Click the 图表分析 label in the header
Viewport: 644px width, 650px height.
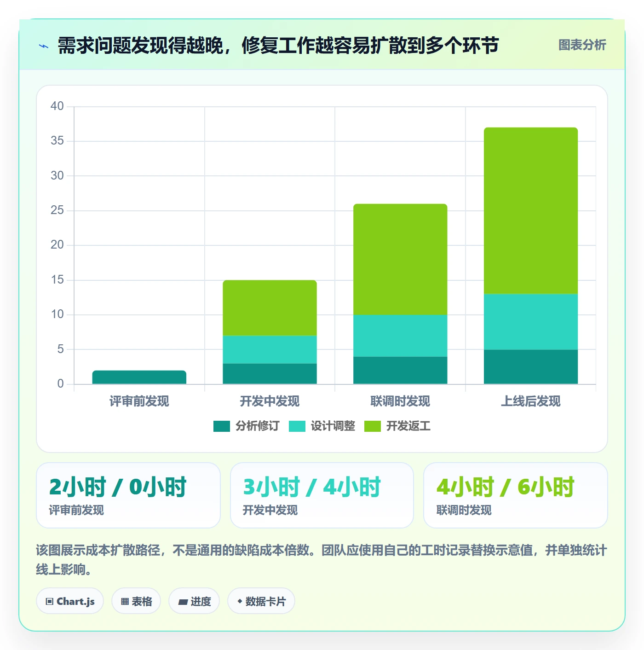[x=582, y=45]
